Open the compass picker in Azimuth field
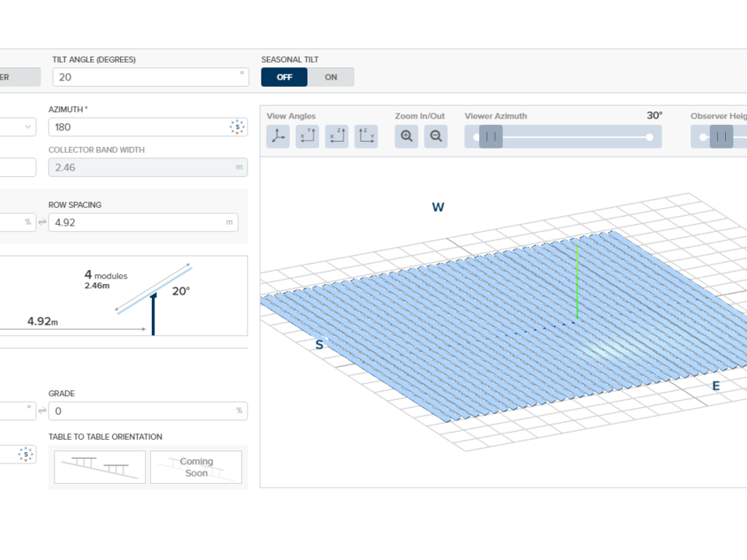Viewport: 747px width, 560px height. [237, 127]
